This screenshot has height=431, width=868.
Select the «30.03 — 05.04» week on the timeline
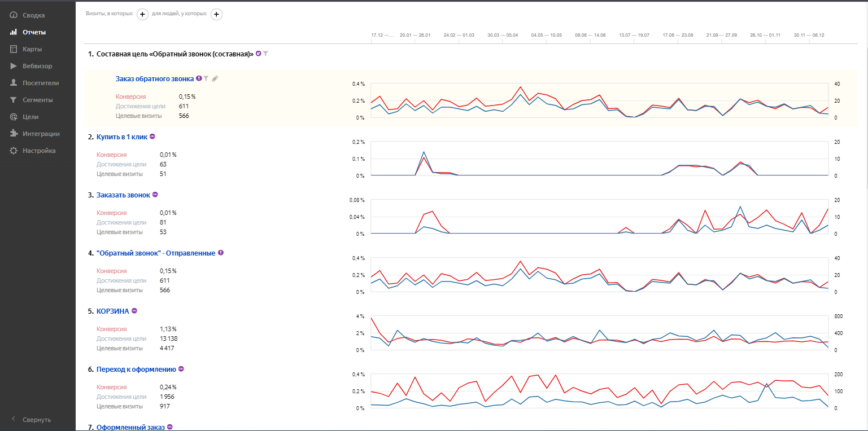(x=503, y=35)
